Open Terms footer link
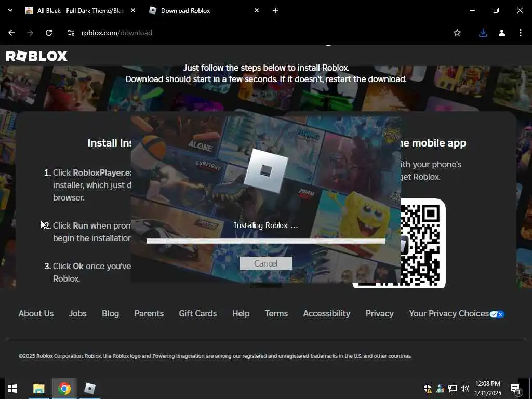This screenshot has width=532, height=399. tap(276, 313)
